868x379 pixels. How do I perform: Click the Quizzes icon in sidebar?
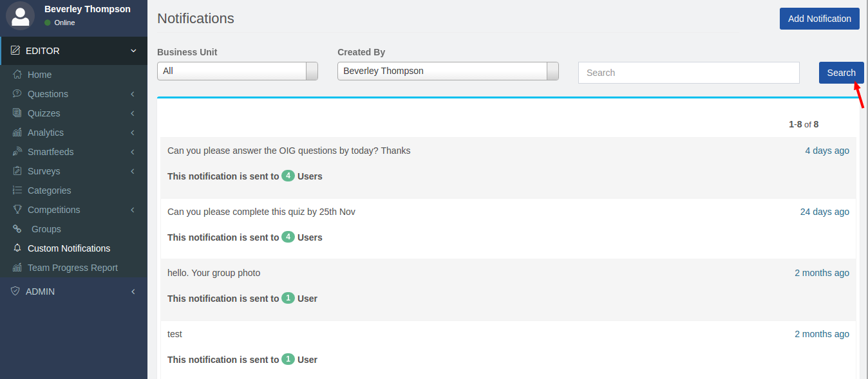tap(17, 113)
